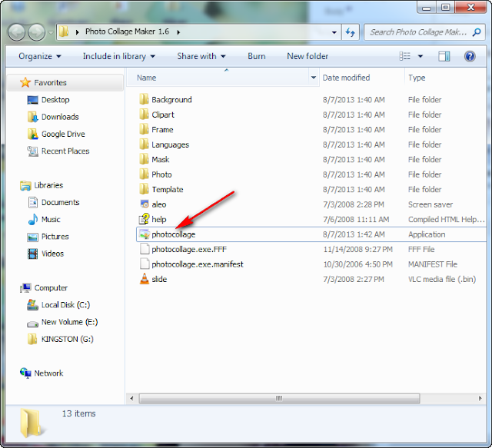Open the Pictures library
The image size is (492, 448).
48,237
